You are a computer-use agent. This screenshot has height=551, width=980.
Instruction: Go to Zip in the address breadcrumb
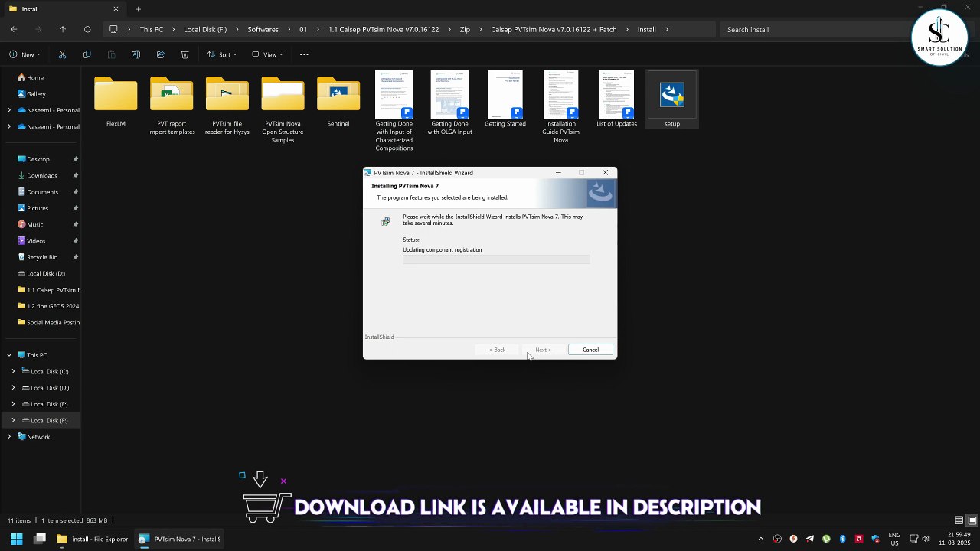click(465, 29)
